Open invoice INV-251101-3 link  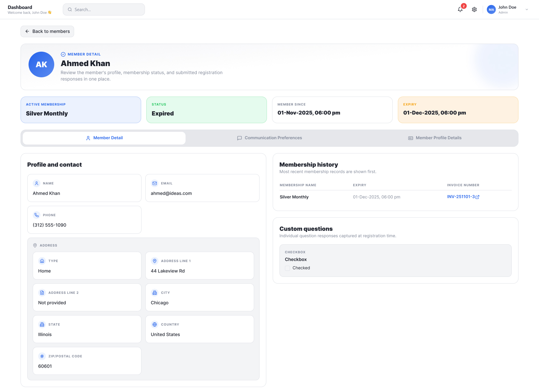[x=461, y=197]
